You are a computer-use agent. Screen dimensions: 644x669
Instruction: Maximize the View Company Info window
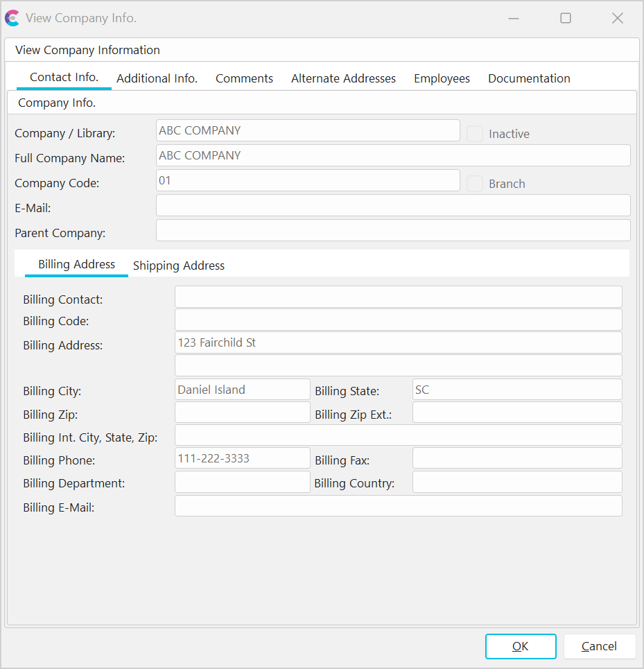pyautogui.click(x=566, y=18)
